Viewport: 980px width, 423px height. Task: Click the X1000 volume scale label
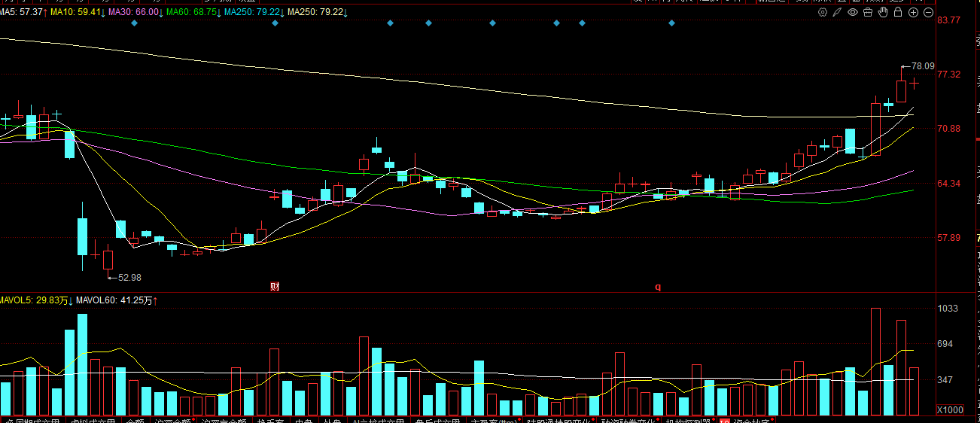coord(949,410)
